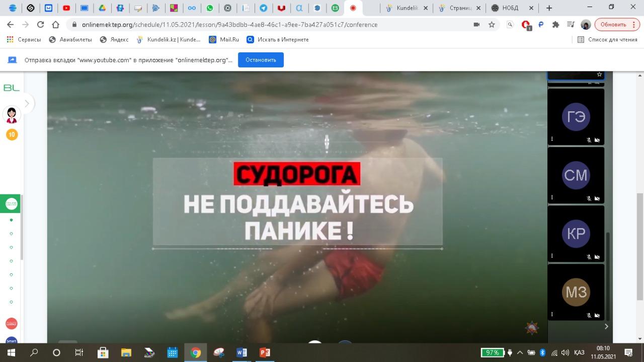Image resolution: width=644 pixels, height=362 pixels.
Task: Open the media controls icon in the toolbar
Action: click(570, 24)
